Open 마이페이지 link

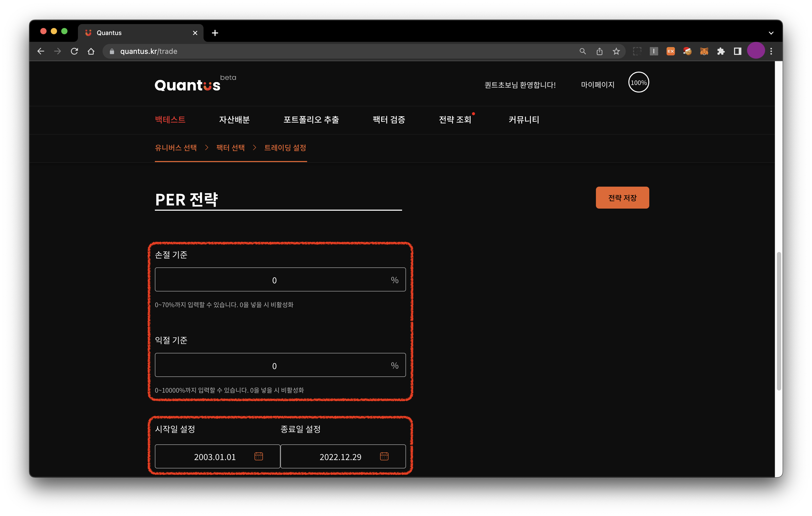(x=597, y=85)
